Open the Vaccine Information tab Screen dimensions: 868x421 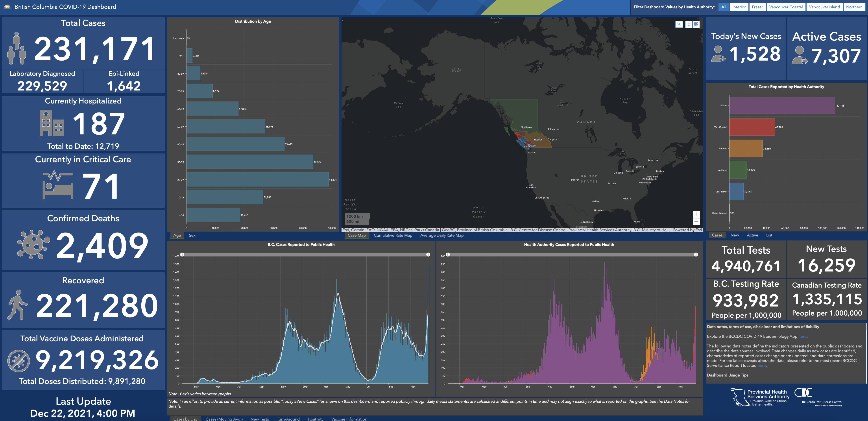(349, 419)
